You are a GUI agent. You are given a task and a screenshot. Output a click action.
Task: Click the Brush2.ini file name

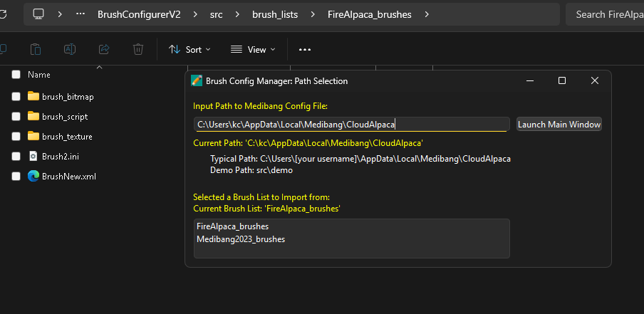coord(59,156)
